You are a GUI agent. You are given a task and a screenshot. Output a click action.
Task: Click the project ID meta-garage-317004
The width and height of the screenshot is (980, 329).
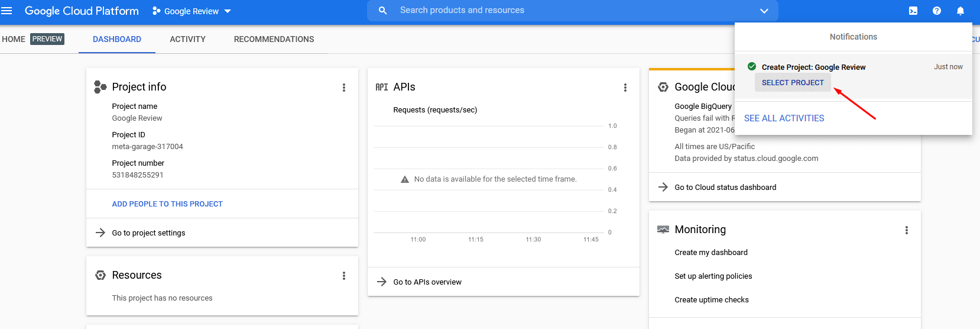click(148, 147)
